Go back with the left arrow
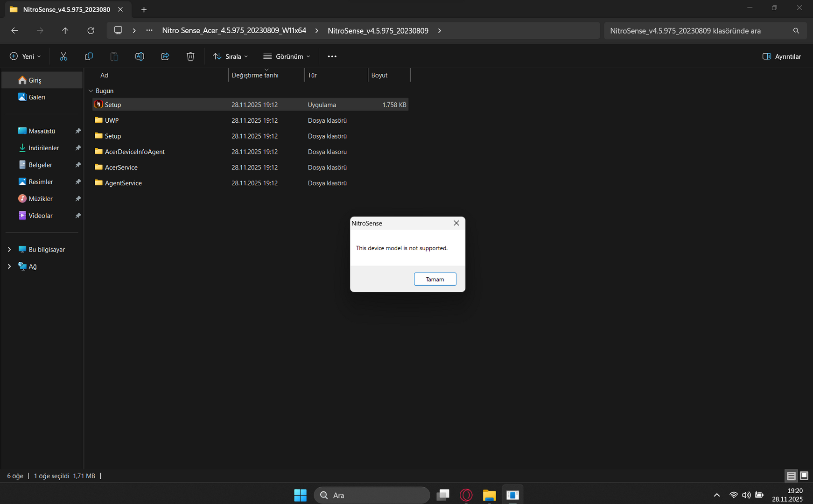 point(14,30)
